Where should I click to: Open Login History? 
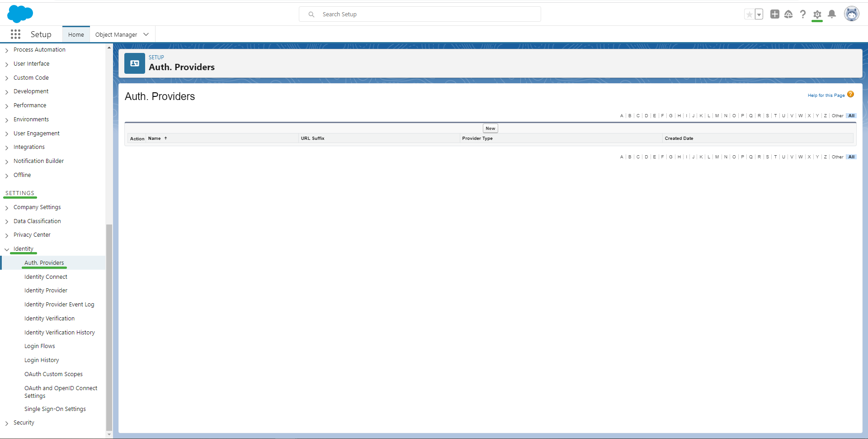pyautogui.click(x=42, y=360)
